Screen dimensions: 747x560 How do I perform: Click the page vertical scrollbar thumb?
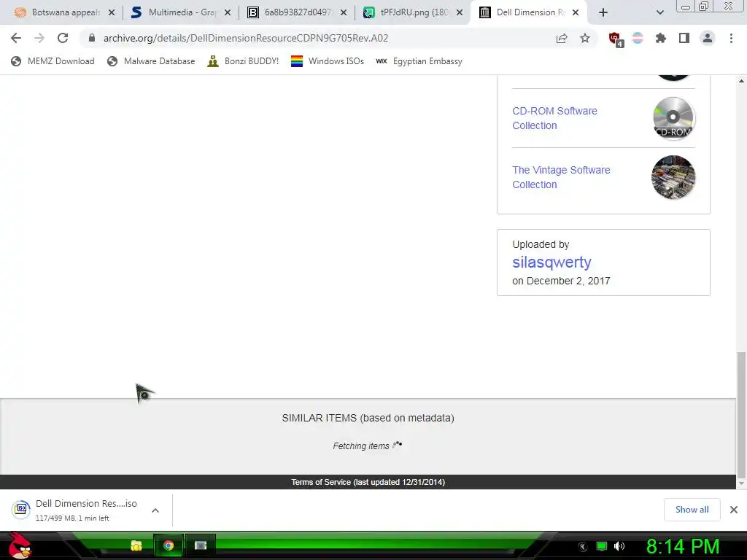click(x=741, y=414)
